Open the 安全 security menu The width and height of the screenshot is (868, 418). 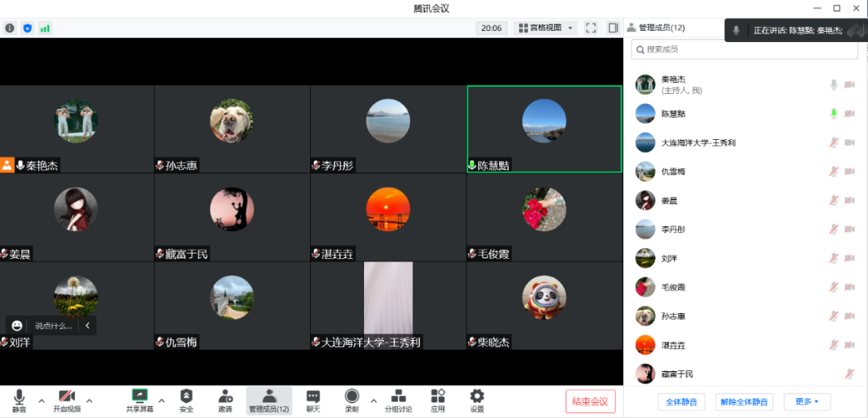point(186,401)
